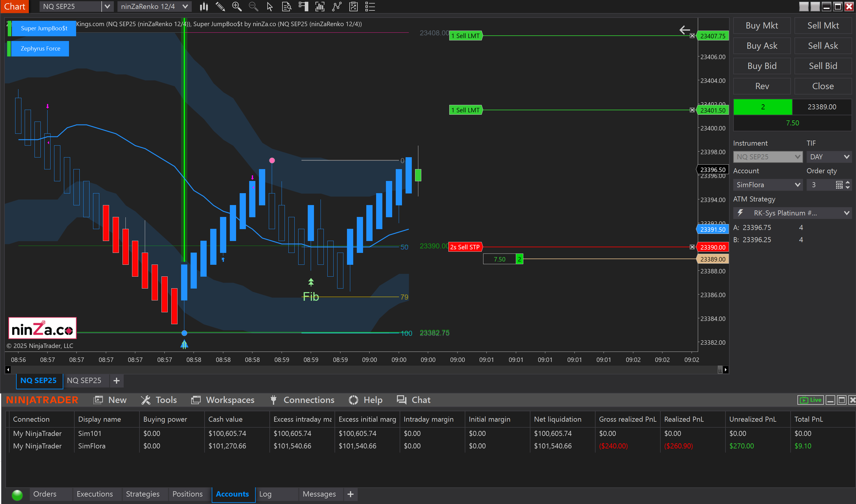Viewport: 856px width, 504px height.
Task: Click the order qty input field
Action: (820, 185)
